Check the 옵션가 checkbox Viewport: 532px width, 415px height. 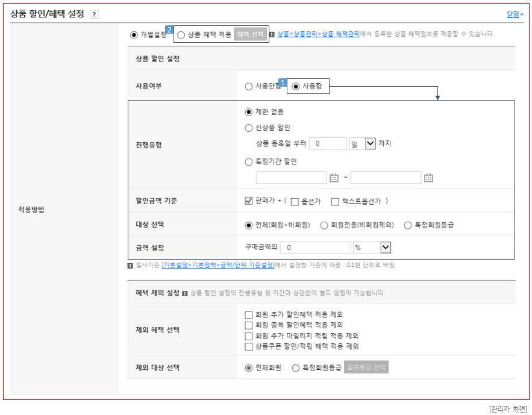pos(295,201)
